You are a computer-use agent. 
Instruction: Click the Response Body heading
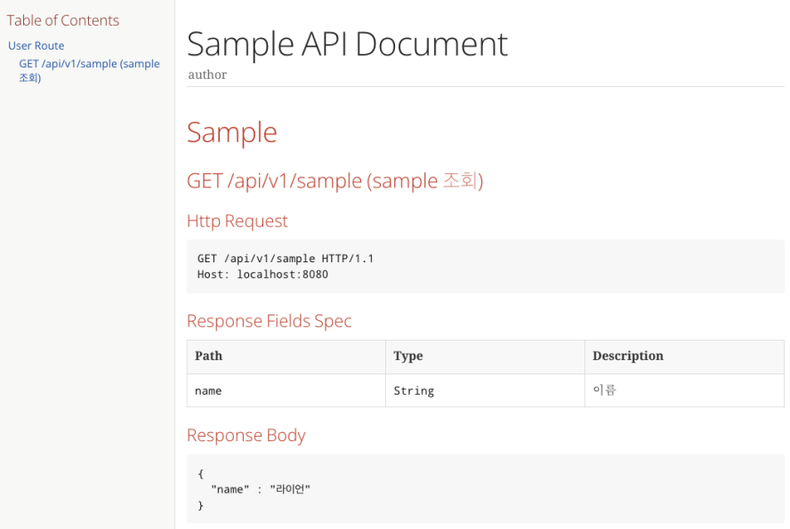point(246,435)
